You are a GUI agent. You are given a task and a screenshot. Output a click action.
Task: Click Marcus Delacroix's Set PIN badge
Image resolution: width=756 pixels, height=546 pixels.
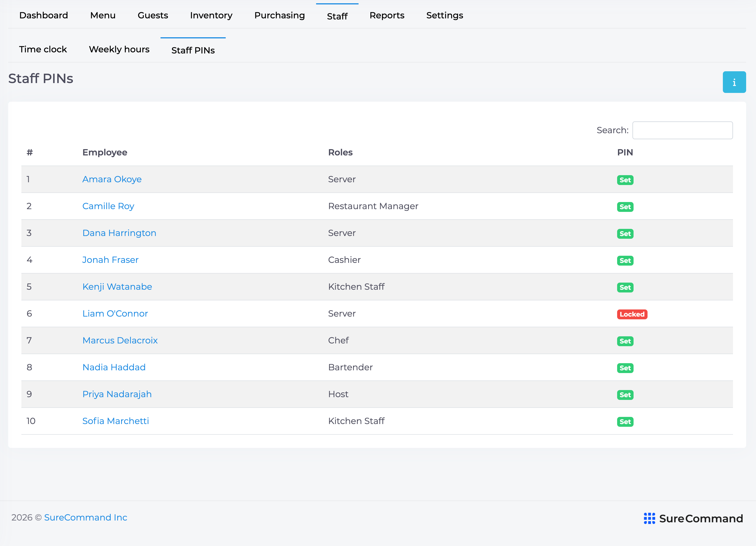point(625,341)
